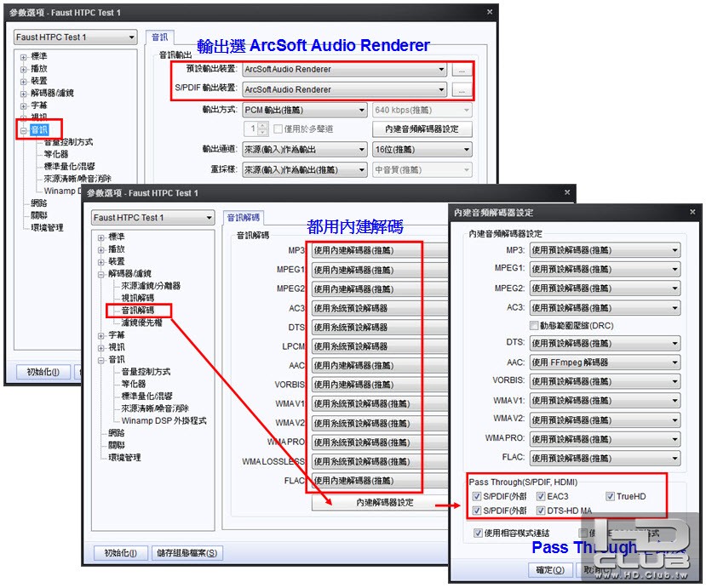Toggle 僅用於多聲道 checkbox
This screenshot has height=588, width=706.
coord(278,129)
